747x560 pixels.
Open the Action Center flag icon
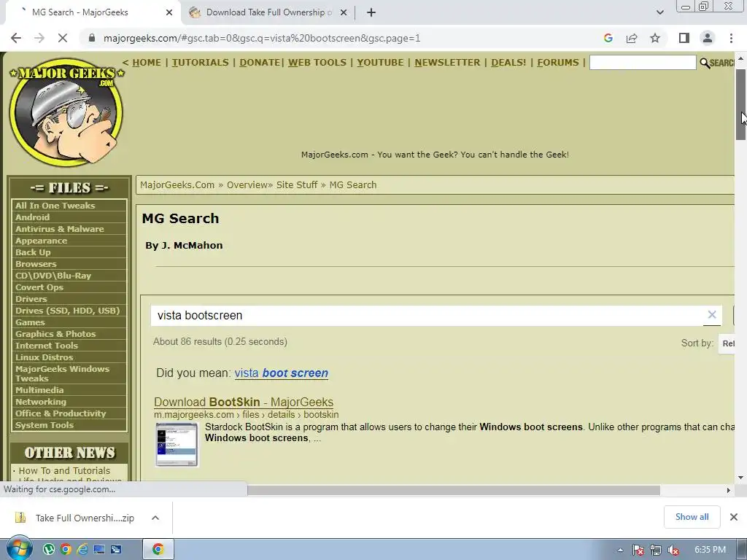(x=638, y=550)
